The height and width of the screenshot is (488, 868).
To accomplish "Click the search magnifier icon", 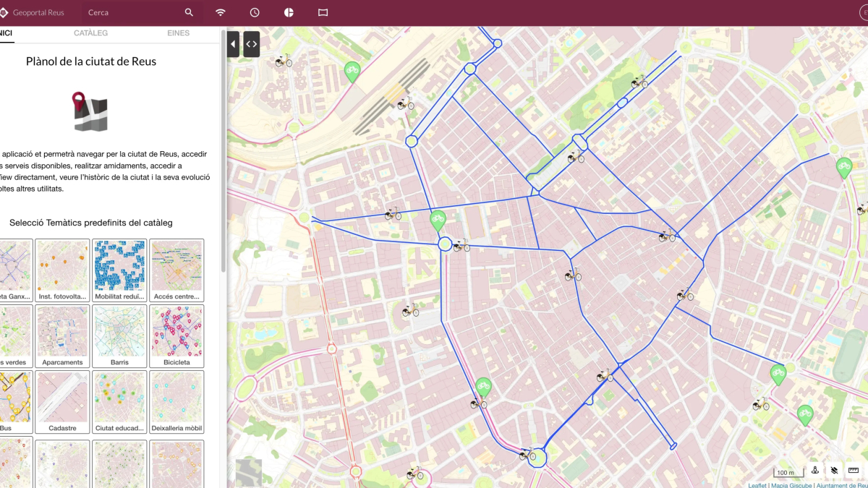I will click(x=189, y=12).
